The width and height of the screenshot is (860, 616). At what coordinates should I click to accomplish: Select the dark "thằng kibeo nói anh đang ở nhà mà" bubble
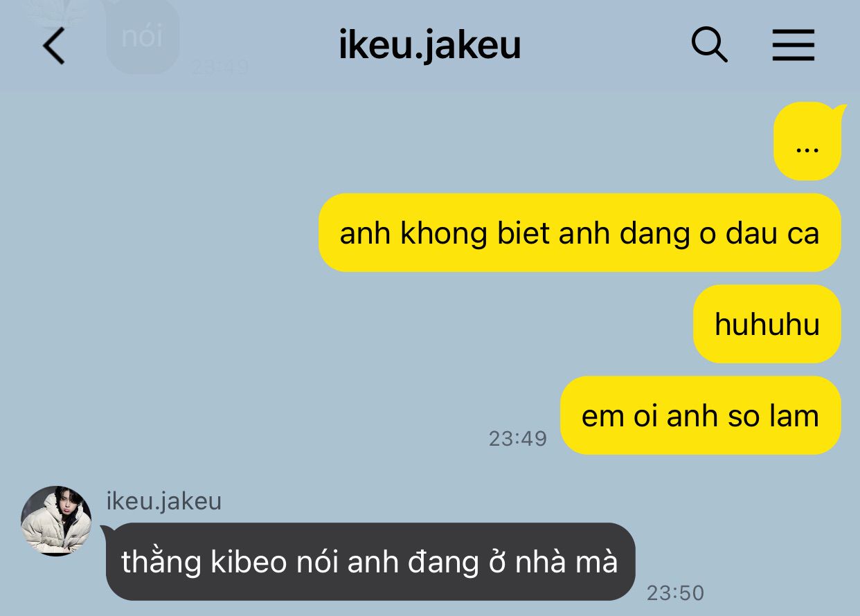pyautogui.click(x=370, y=561)
